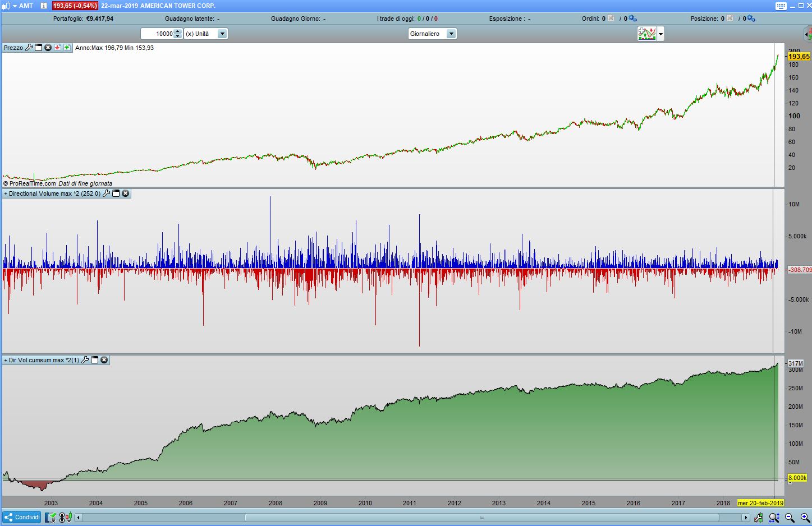Open the on-screen keyboard shortcuts icon

click(x=781, y=6)
